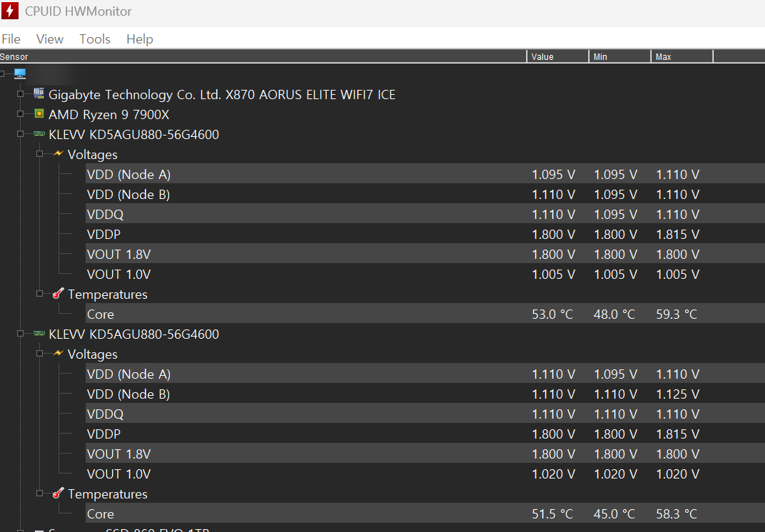Click first KLEVV Temperatures thermometer icon
This screenshot has height=532, width=765.
58,294
